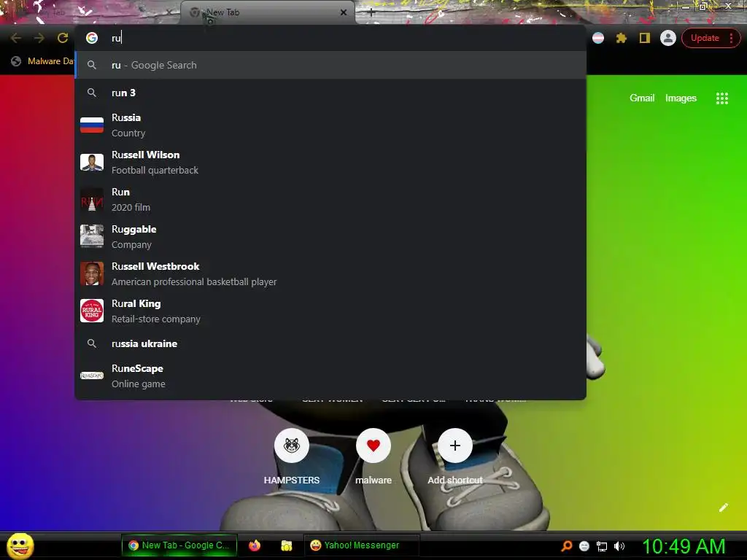Close the New Tab tab
Screen dimensions: 747x560
pos(344,12)
